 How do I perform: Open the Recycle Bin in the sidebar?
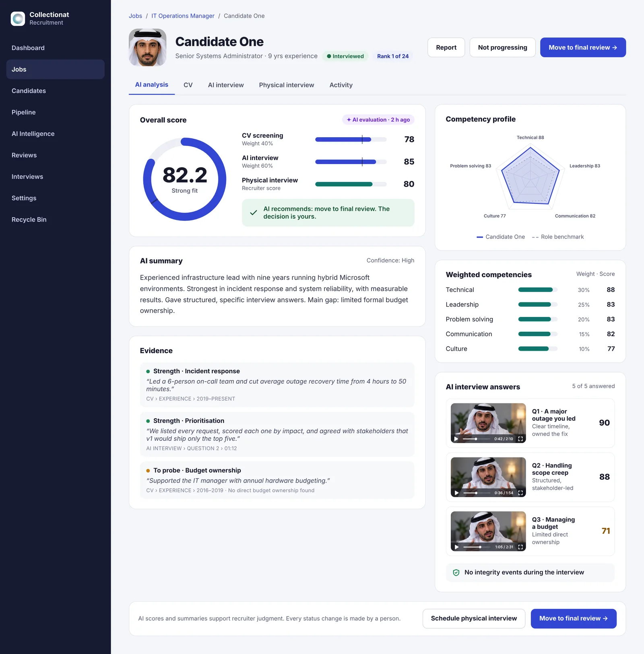click(x=56, y=220)
